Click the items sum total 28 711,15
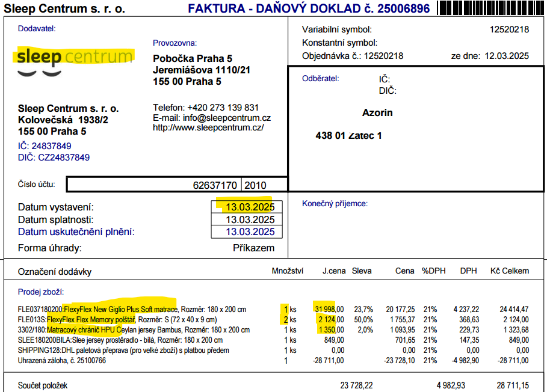This screenshot has width=547, height=392. click(513, 385)
